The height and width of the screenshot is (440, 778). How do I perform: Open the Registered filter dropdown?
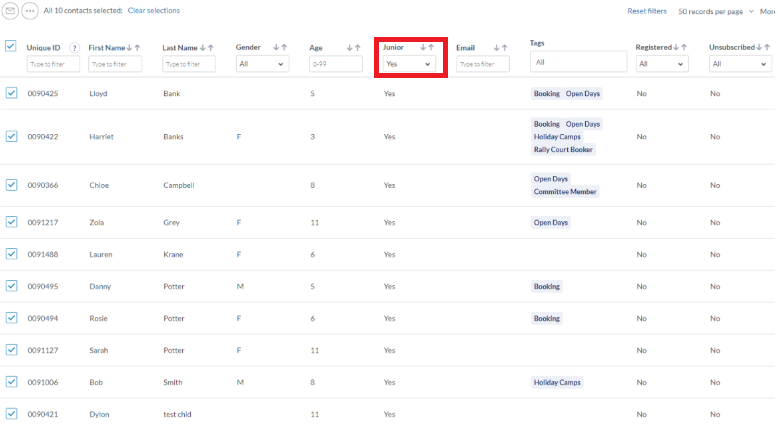661,64
